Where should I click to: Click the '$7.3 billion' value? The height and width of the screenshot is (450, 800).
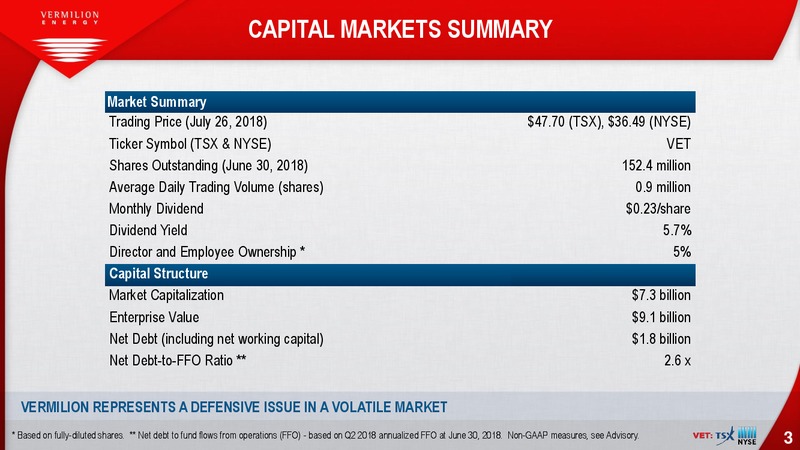(x=661, y=295)
